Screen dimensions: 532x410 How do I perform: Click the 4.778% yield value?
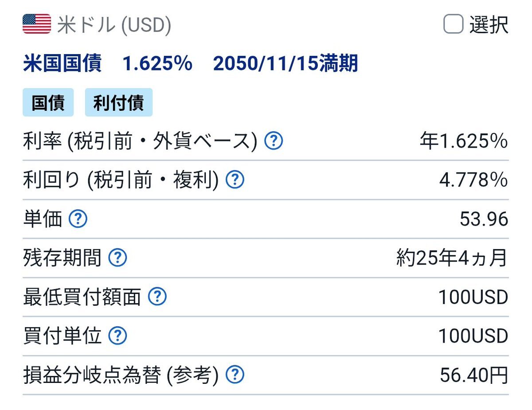pos(473,180)
